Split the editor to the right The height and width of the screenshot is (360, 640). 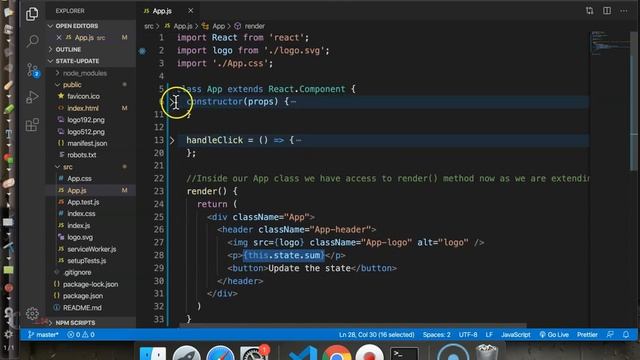(x=607, y=11)
